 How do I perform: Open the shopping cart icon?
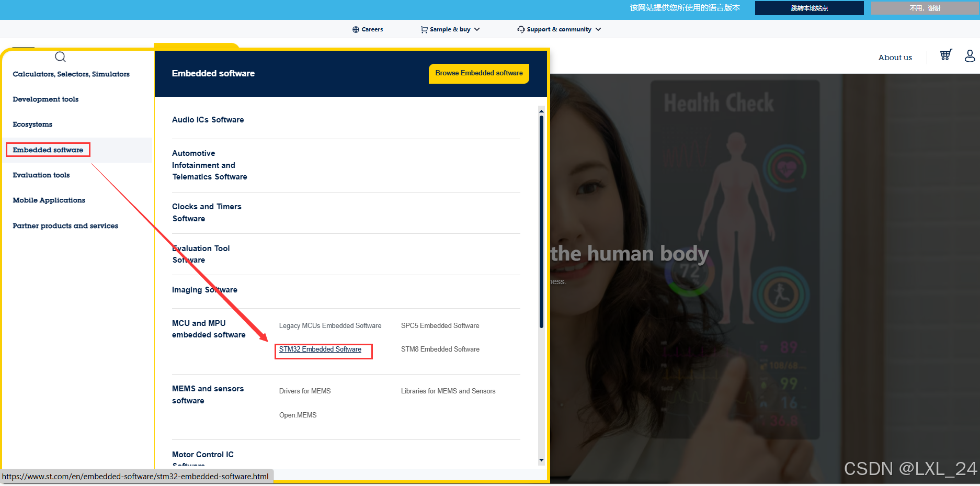946,55
